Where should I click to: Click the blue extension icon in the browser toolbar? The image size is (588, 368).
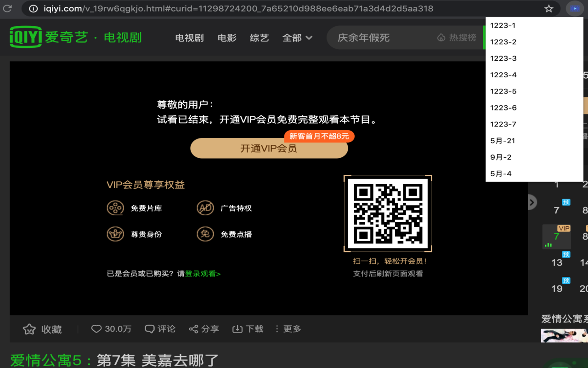pos(574,8)
